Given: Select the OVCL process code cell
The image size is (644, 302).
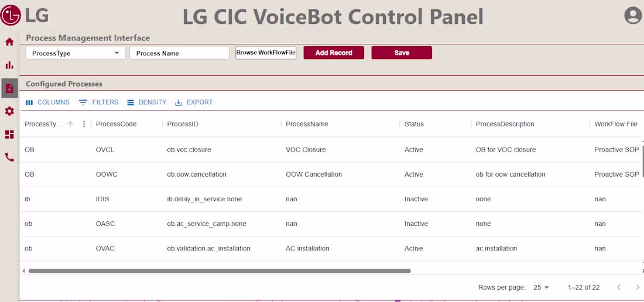Looking at the screenshot, I should click(105, 150).
